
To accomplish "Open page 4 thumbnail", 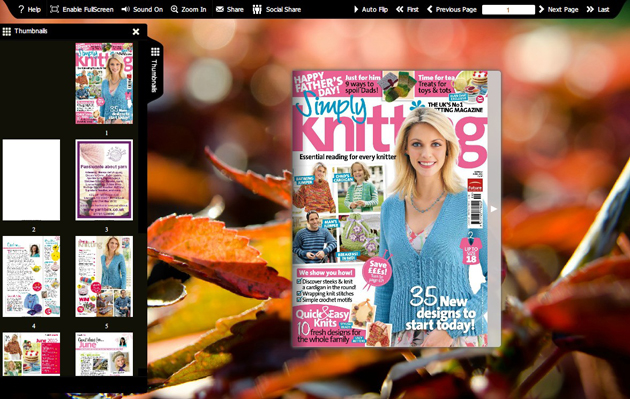I will pos(31,276).
